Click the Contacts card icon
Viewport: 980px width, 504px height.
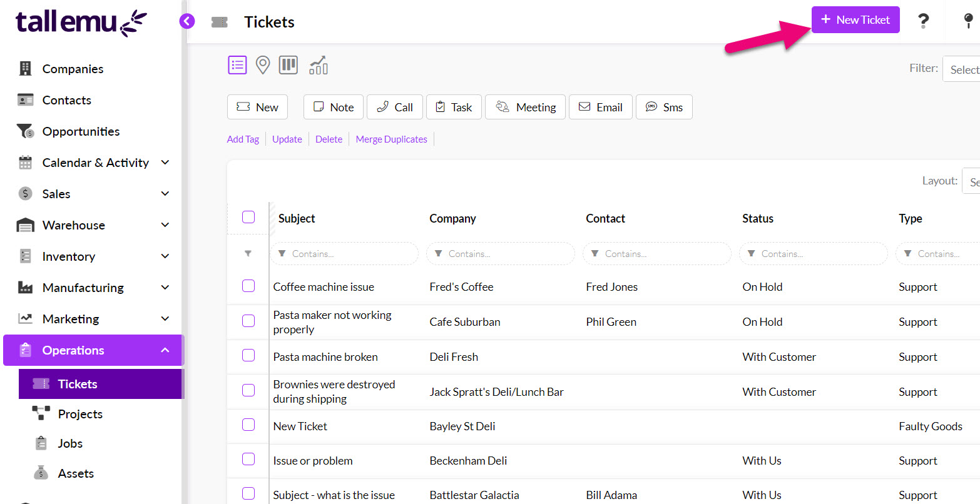pos(25,100)
